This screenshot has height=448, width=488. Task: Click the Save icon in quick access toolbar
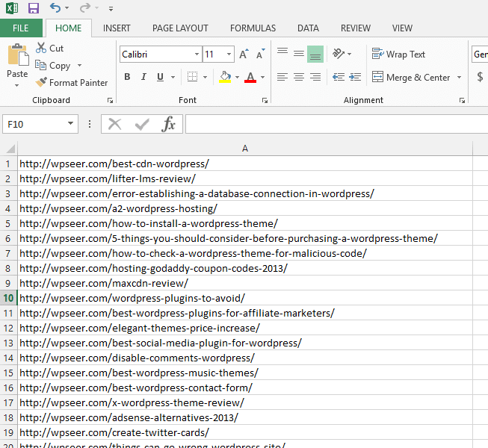[34, 7]
